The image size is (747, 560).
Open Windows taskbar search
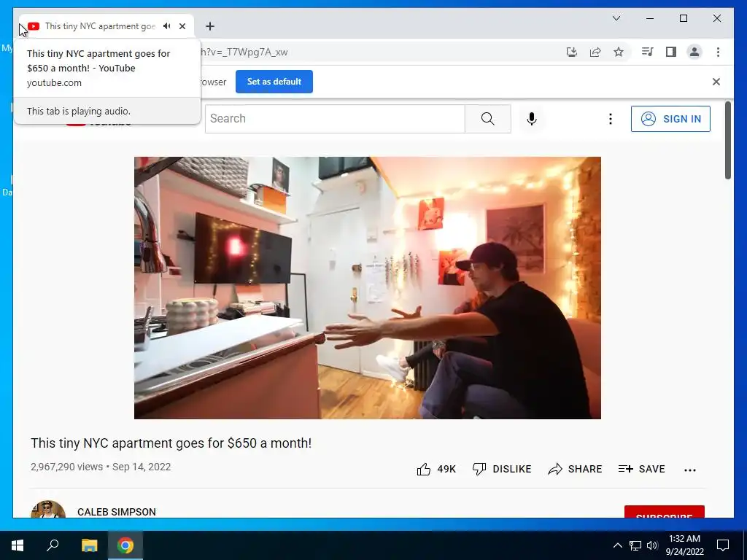(x=53, y=545)
